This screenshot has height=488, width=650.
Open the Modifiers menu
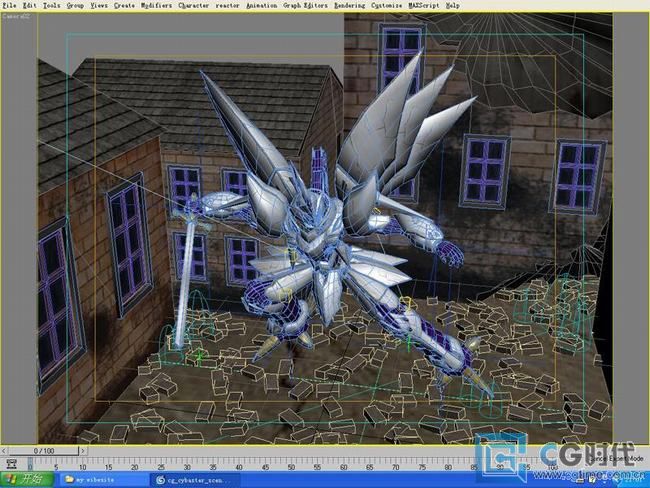(x=156, y=5)
